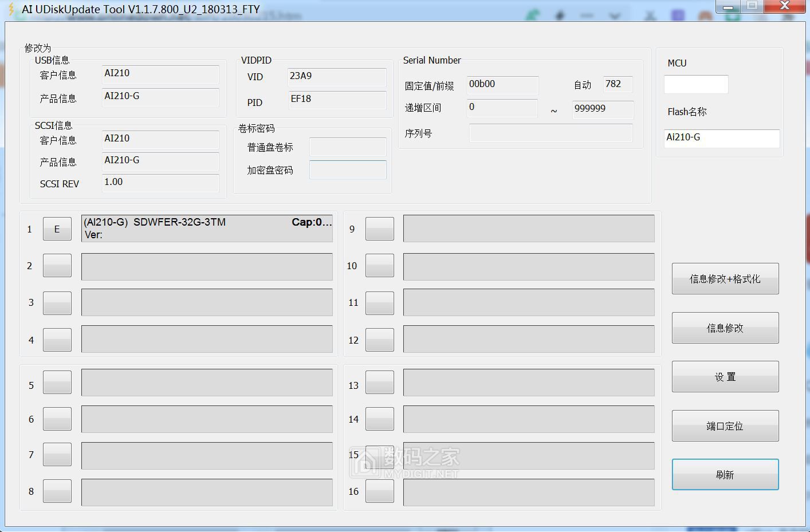810x532 pixels.
Task: Focus the SCSI 客户信息 field
Action: coord(160,140)
